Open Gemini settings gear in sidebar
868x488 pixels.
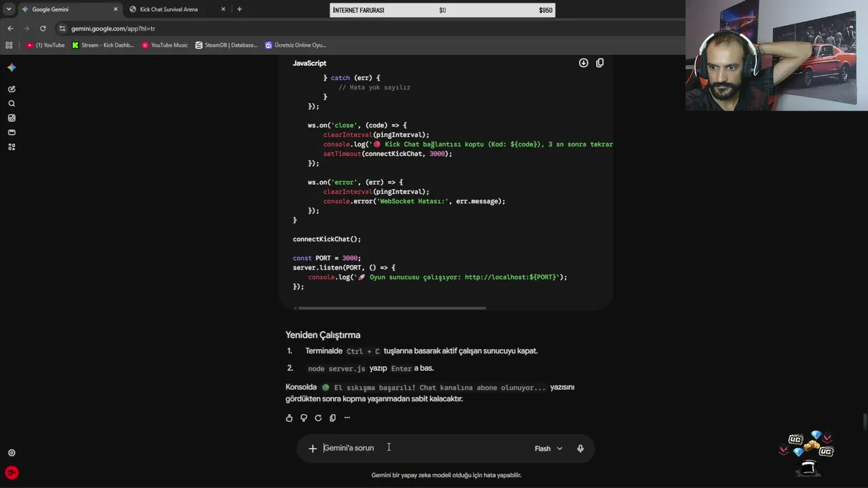coord(12,453)
